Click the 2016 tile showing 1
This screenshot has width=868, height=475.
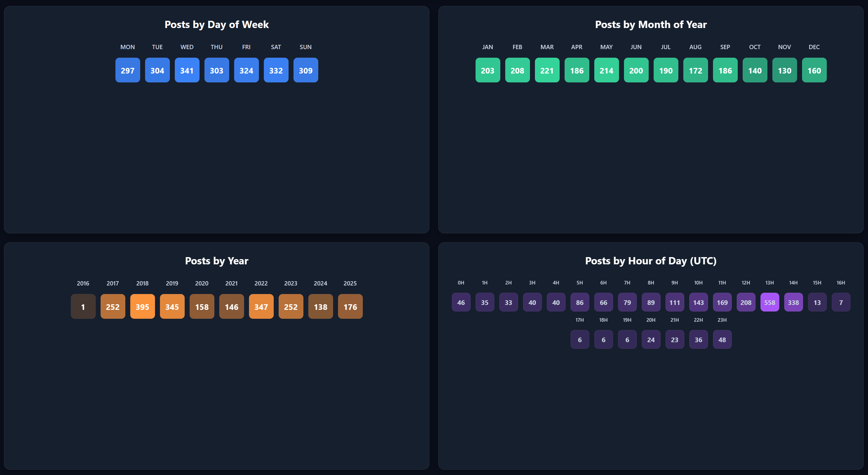point(83,306)
